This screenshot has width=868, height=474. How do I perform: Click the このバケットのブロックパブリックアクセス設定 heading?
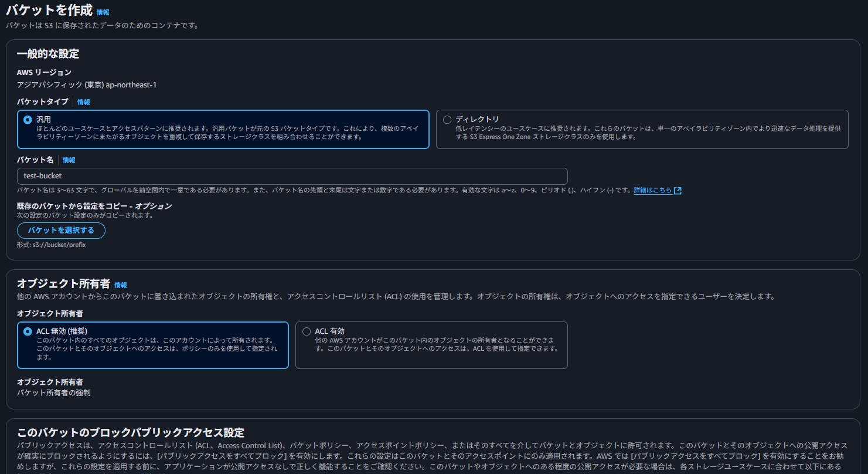click(x=131, y=432)
